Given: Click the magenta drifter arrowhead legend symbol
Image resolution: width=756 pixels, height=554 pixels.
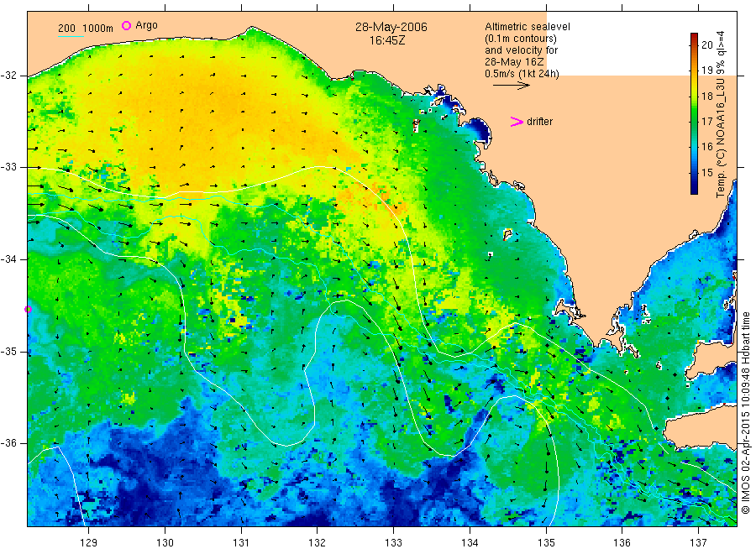Looking at the screenshot, I should coord(517,122).
